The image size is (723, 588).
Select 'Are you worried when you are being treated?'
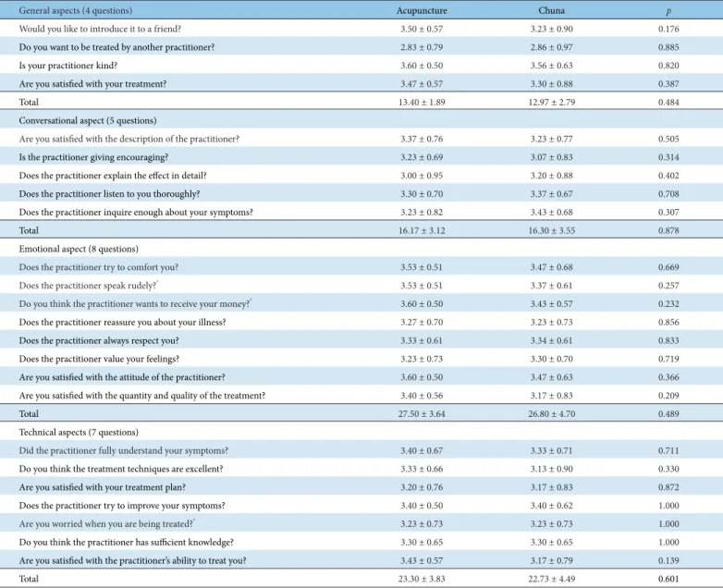106,524
